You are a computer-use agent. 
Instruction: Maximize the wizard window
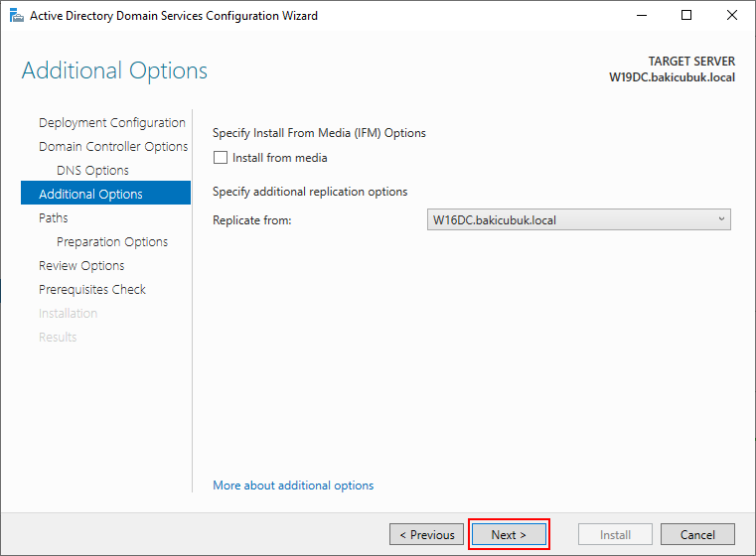click(686, 16)
